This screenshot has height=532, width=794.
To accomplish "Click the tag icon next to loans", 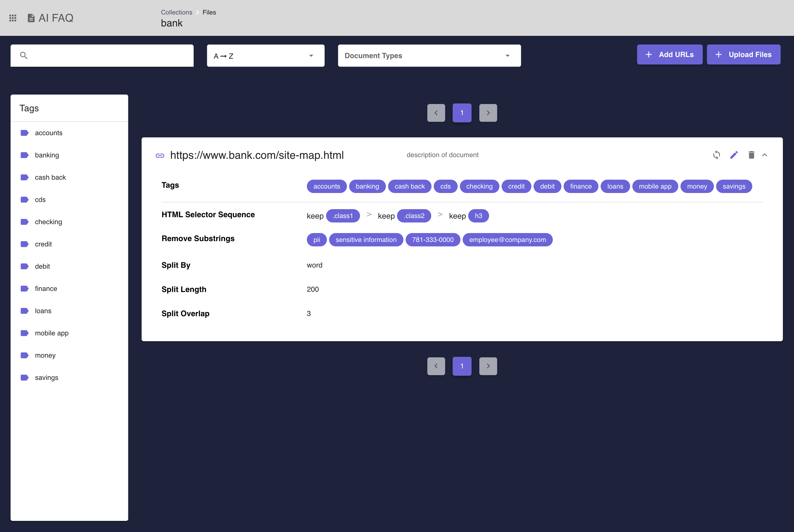I will [24, 311].
